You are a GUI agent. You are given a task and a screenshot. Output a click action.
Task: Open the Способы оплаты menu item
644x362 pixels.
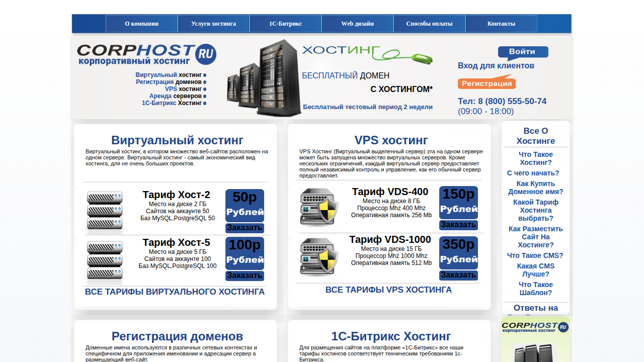(429, 24)
